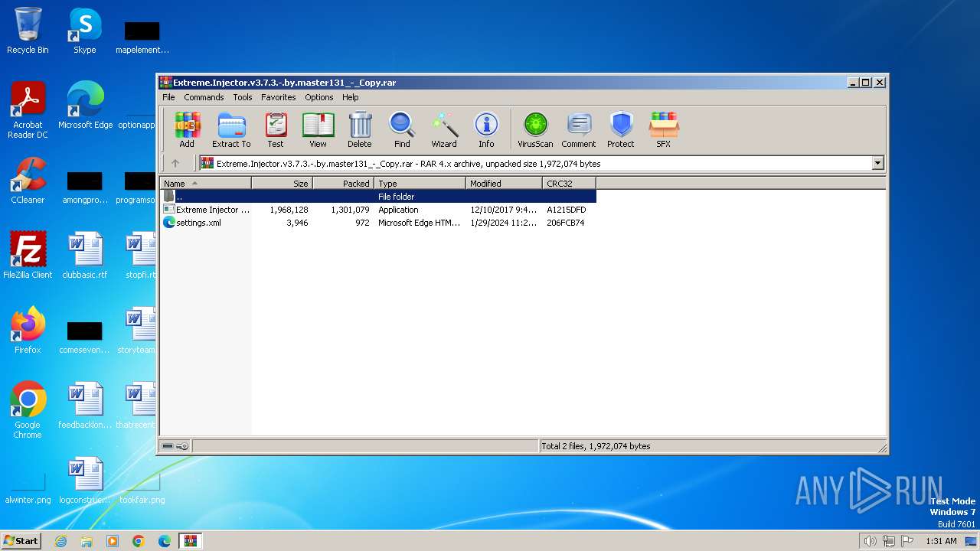
Task: Open Microsoft Edge desktop shortcut
Action: pyautogui.click(x=85, y=106)
